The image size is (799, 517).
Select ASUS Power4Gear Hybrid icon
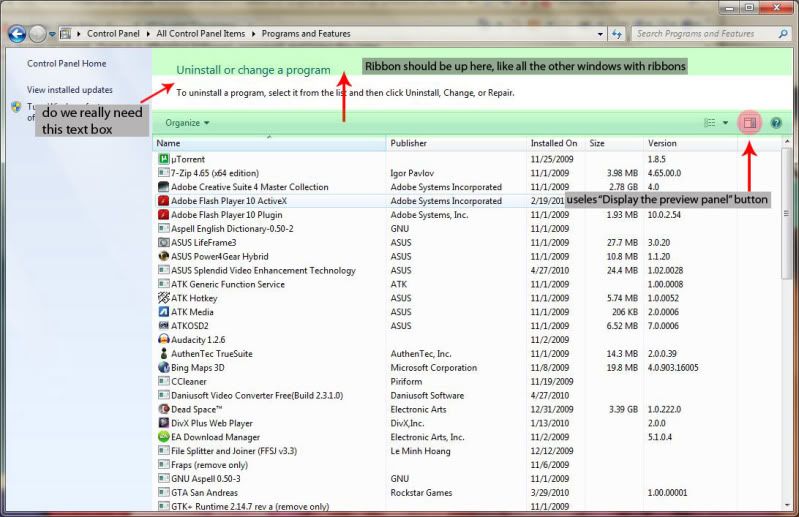tap(164, 256)
